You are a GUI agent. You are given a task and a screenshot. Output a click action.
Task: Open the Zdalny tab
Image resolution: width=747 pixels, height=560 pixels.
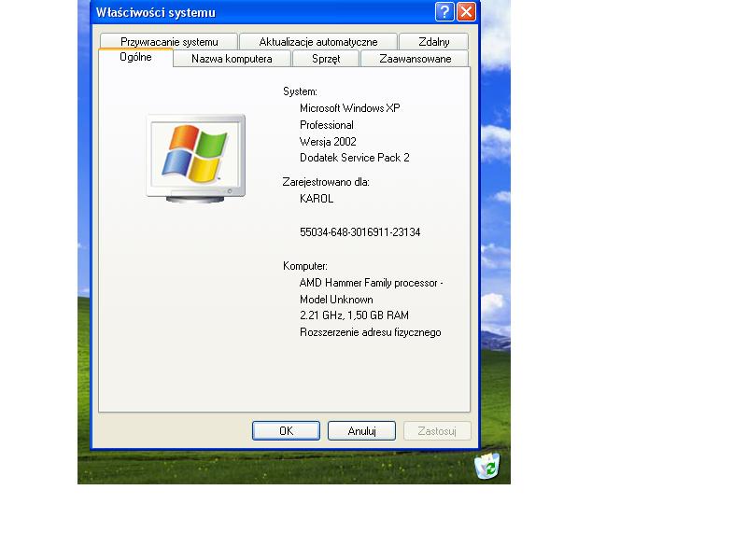coord(433,41)
